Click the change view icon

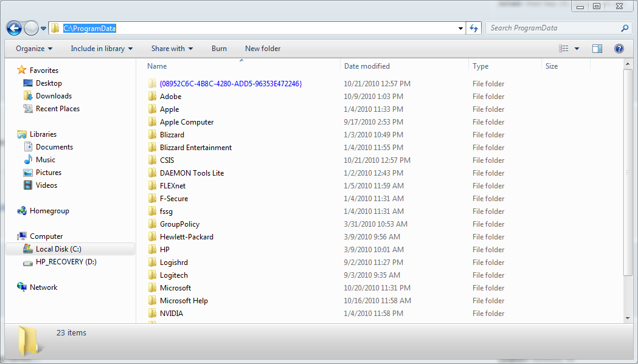[564, 49]
